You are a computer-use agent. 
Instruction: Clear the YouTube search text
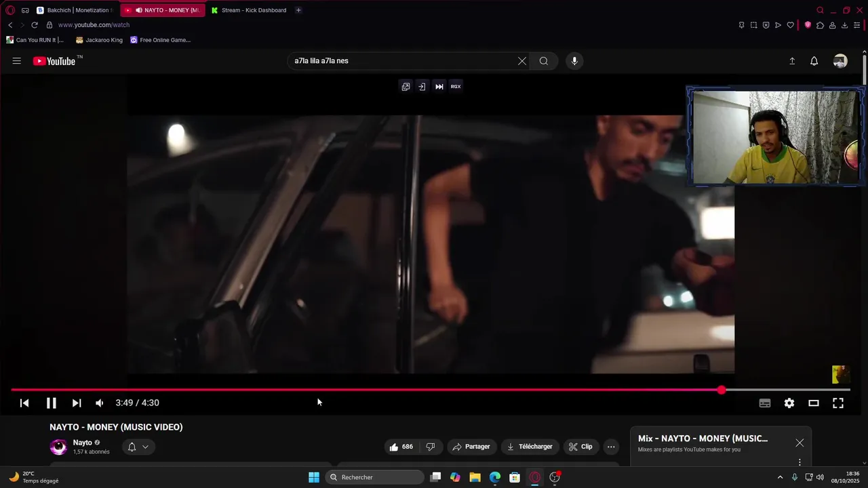pos(522,61)
